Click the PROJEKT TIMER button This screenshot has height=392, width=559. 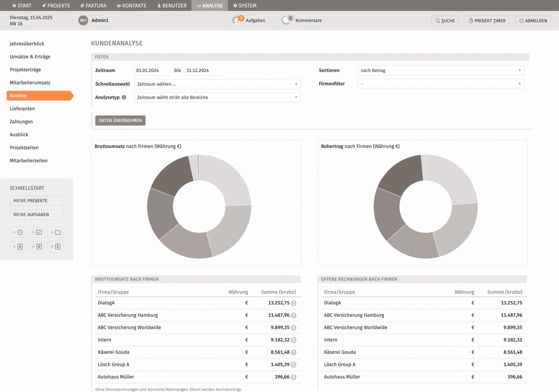(487, 21)
